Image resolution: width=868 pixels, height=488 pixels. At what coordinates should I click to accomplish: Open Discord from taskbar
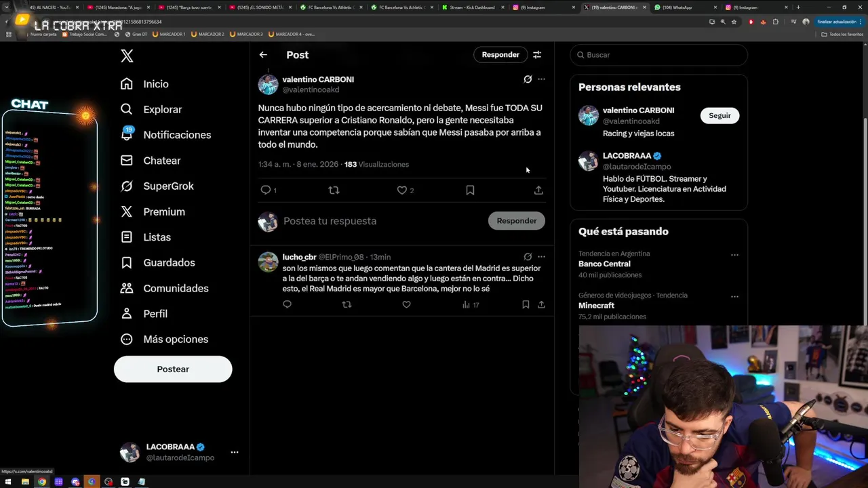[x=75, y=482]
